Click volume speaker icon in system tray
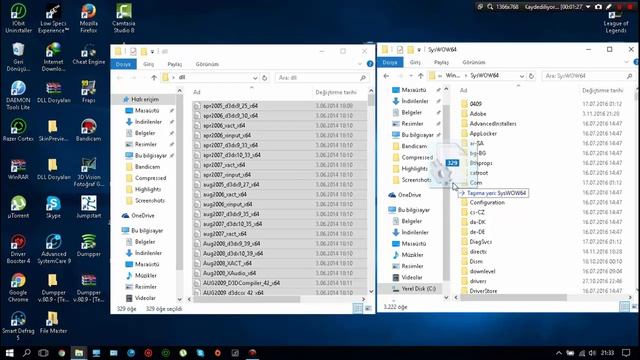This screenshot has width=640, height=360. click(x=592, y=353)
